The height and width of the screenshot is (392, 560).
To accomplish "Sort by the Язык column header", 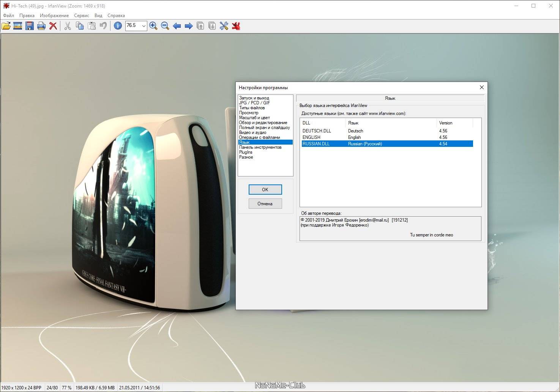I will pyautogui.click(x=391, y=123).
